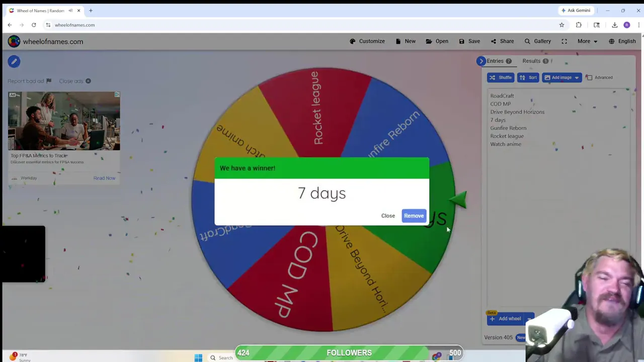Open a new browser tab
Screen dimensions: 644x362
pos(91,11)
